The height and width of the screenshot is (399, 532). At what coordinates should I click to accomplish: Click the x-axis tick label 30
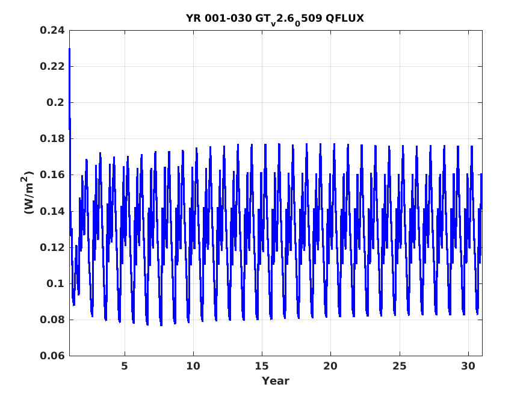tap(468, 366)
